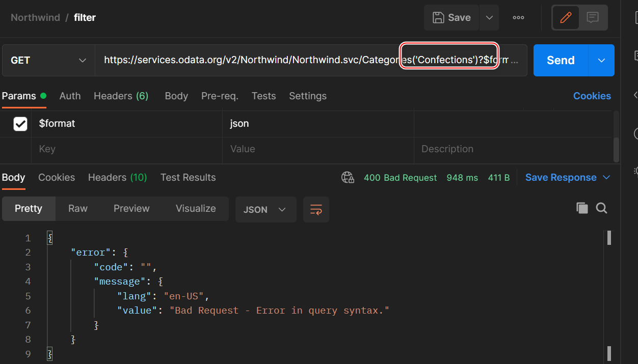
Task: Click the empty Key input field
Action: (127, 149)
